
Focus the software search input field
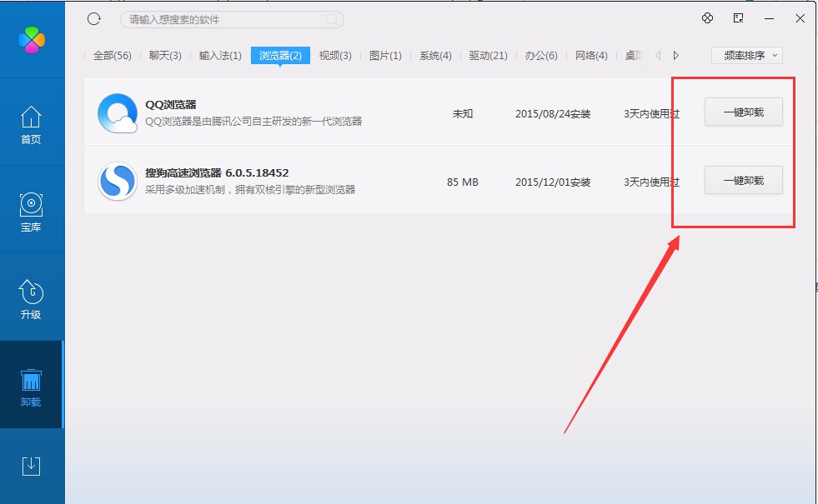(x=232, y=19)
